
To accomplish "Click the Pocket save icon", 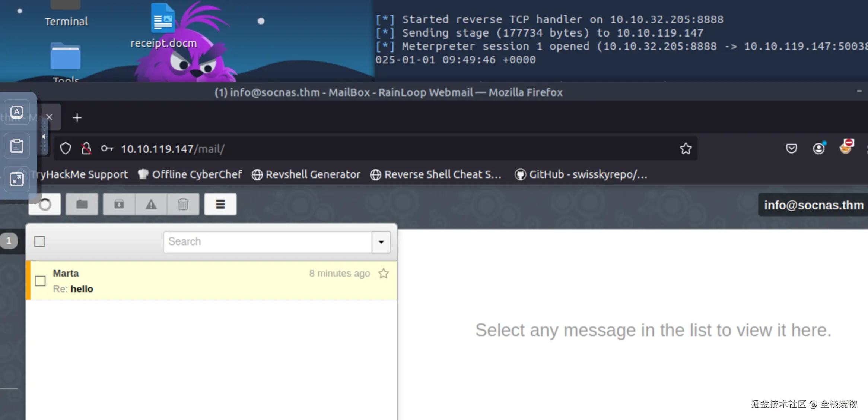I will [x=791, y=149].
